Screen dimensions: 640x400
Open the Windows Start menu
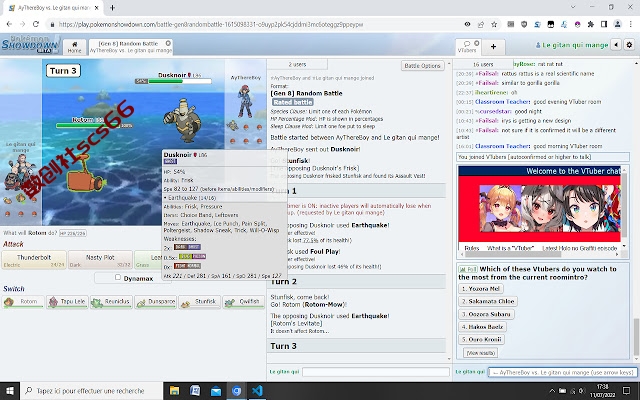10,391
